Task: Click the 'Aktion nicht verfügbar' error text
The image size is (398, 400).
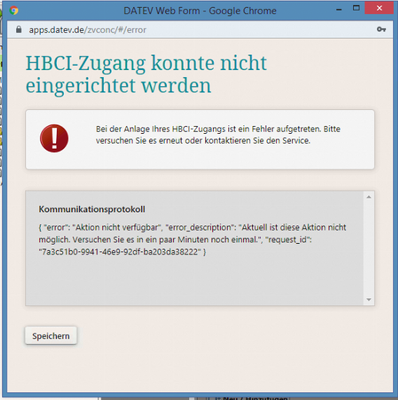Action: (117, 227)
